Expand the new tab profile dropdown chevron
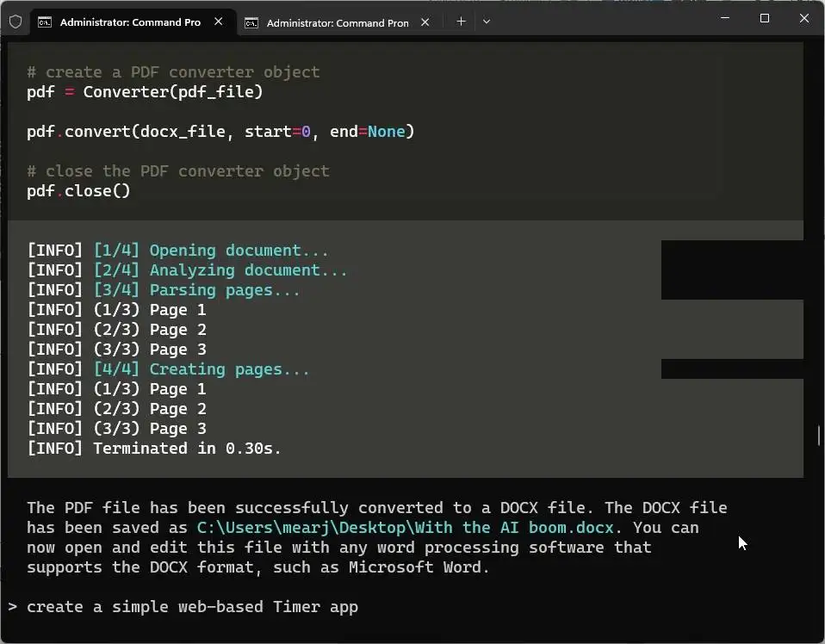825x644 pixels. 487,22
